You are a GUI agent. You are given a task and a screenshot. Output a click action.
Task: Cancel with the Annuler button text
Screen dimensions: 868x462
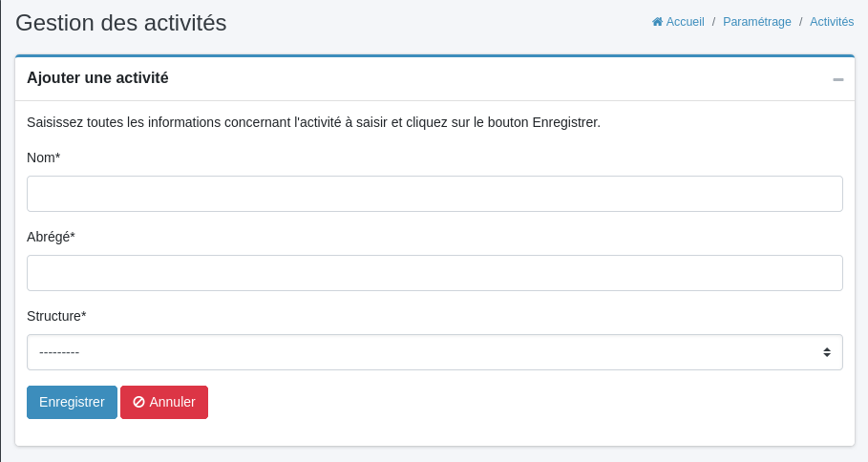[x=173, y=402]
